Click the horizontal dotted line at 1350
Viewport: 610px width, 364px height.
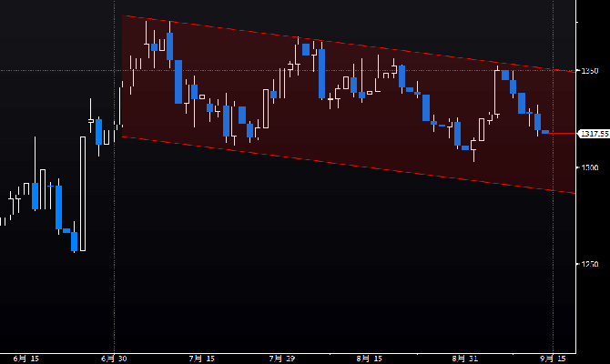[x=55, y=71]
